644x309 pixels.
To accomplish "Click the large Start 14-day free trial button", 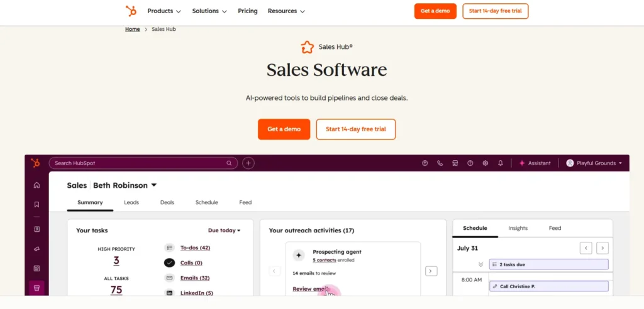I will coord(356,129).
